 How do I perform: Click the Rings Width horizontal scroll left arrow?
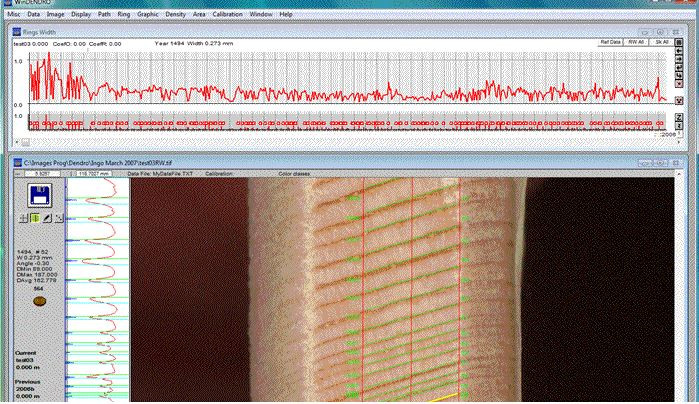click(17, 142)
